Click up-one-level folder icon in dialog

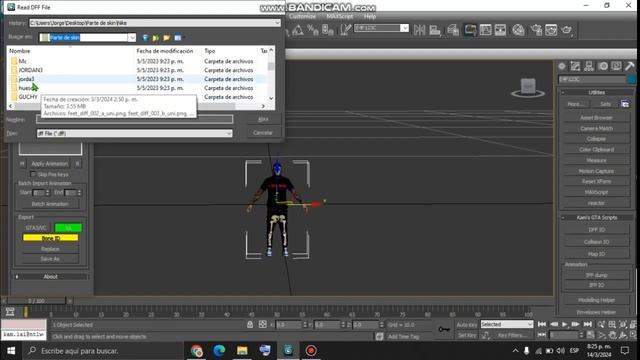156,38
